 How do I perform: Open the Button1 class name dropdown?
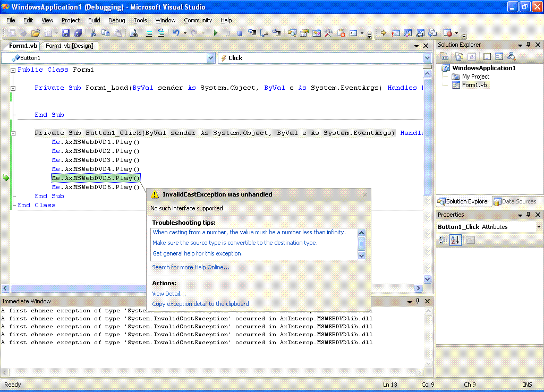point(210,58)
